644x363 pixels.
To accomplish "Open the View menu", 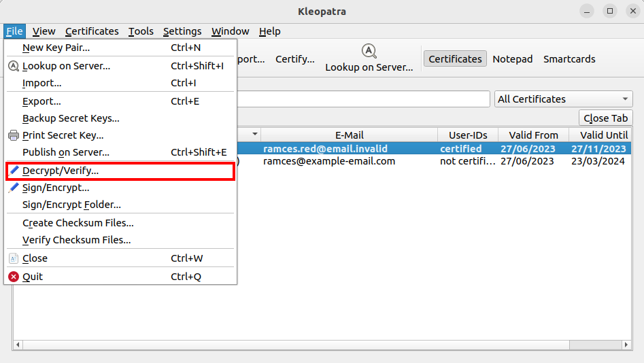I will click(x=44, y=31).
